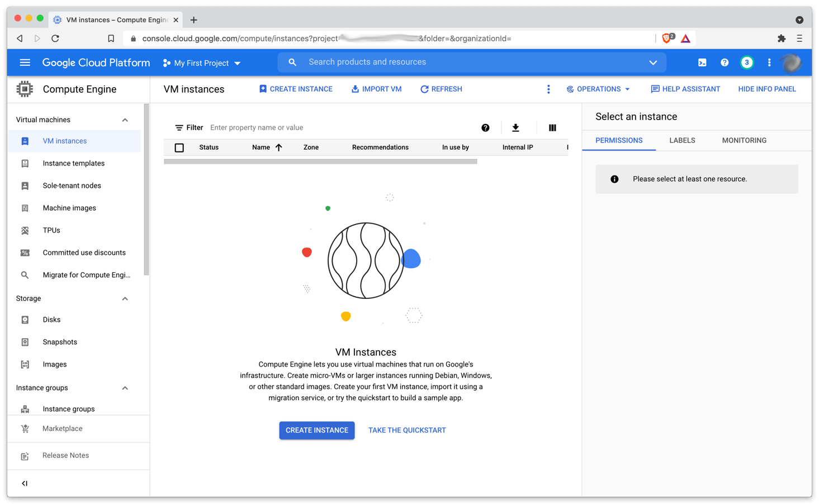Open the main navigation hamburger menu
The image size is (819, 504).
(25, 63)
